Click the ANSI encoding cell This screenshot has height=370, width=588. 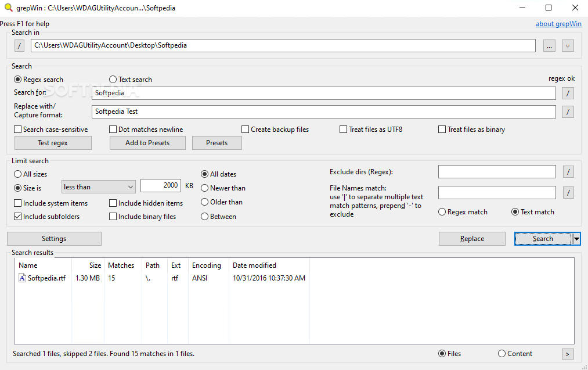click(x=200, y=278)
